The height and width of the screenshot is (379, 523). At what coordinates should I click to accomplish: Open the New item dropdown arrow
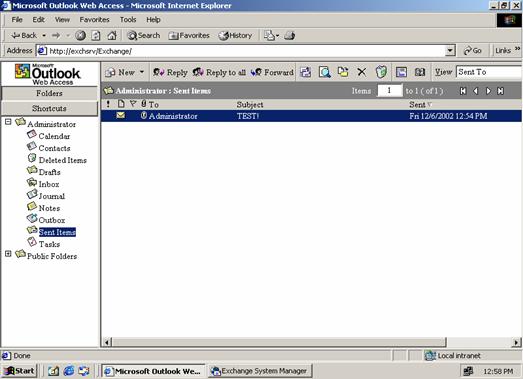(142, 72)
